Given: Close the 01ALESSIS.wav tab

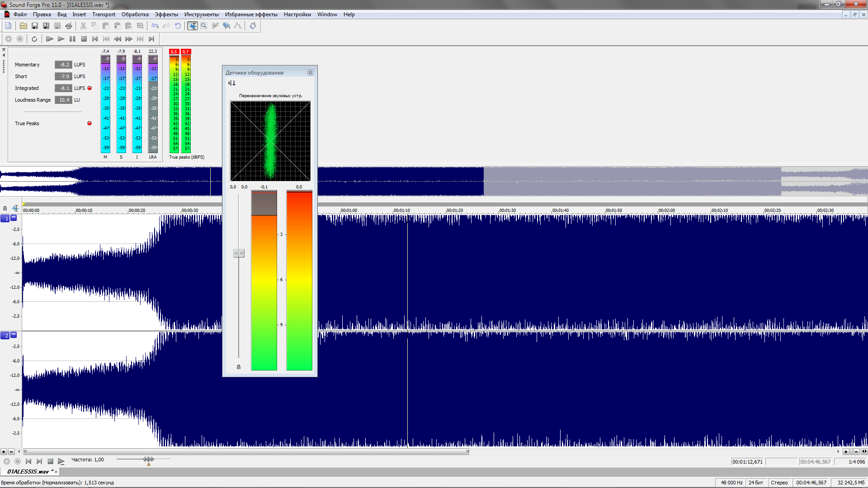Looking at the screenshot, I should tap(56, 472).
